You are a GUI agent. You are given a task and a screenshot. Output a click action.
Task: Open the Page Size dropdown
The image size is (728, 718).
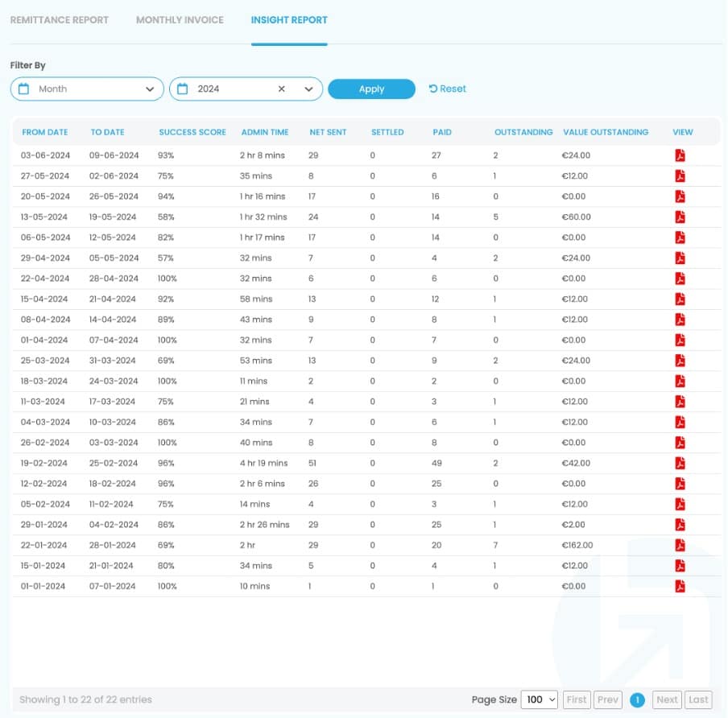coord(539,699)
